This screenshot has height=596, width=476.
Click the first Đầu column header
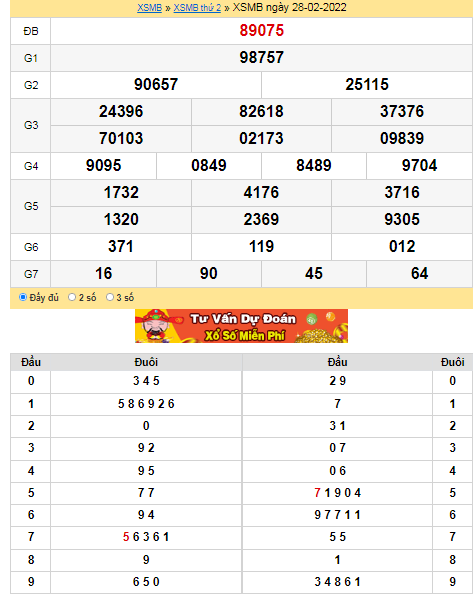click(x=31, y=362)
